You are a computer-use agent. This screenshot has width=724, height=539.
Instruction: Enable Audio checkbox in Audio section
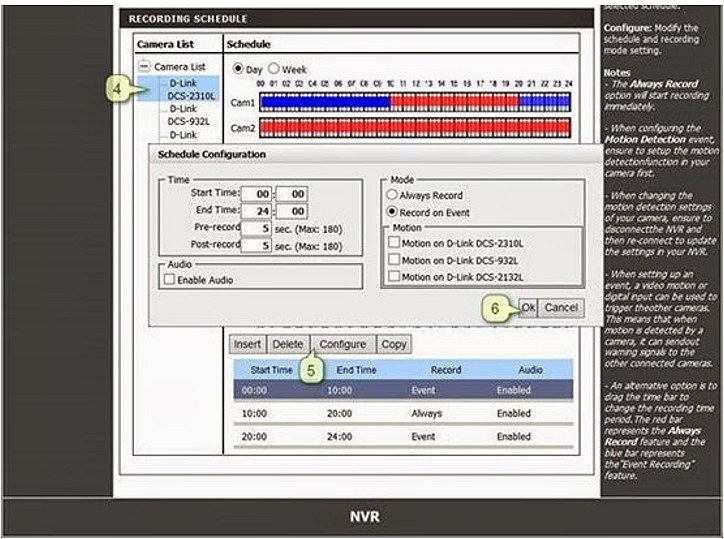(x=169, y=280)
